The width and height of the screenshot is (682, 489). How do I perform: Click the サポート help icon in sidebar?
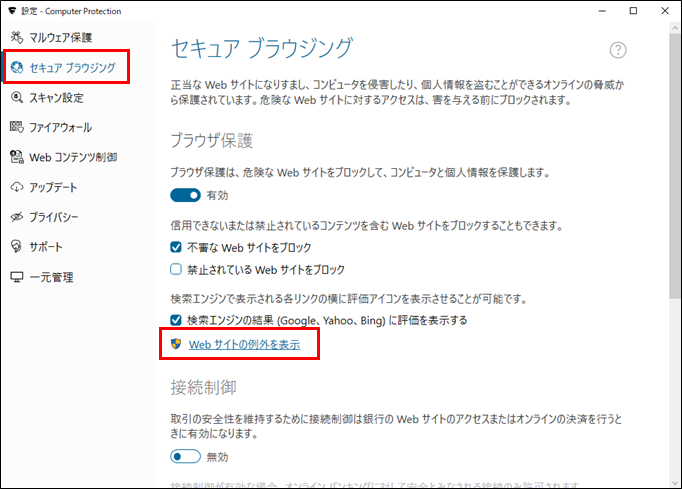[x=17, y=247]
